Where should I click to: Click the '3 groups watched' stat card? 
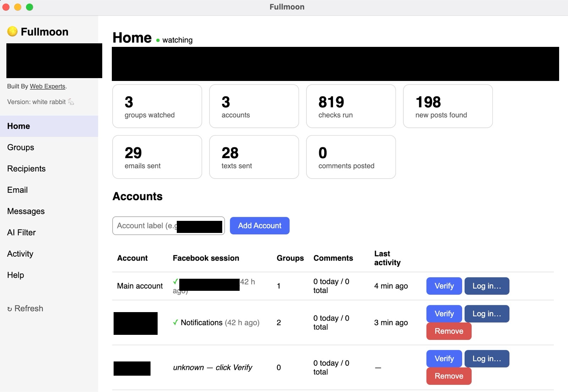click(157, 106)
